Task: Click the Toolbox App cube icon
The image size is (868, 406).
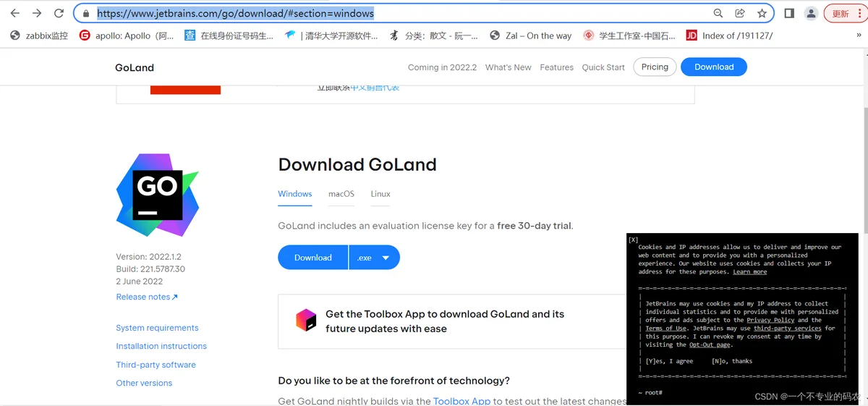Action: click(306, 320)
